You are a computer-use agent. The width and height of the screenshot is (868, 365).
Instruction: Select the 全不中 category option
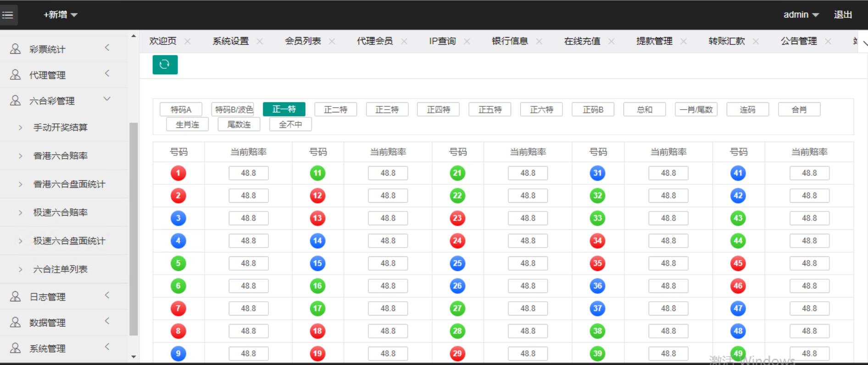[x=290, y=124]
